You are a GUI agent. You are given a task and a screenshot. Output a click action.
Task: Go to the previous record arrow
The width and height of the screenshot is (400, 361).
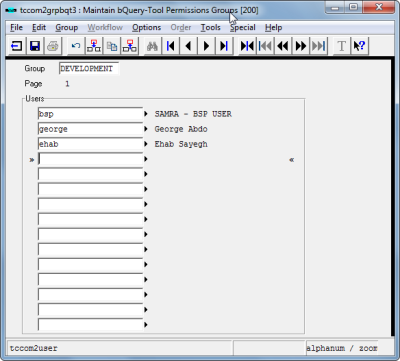click(188, 46)
